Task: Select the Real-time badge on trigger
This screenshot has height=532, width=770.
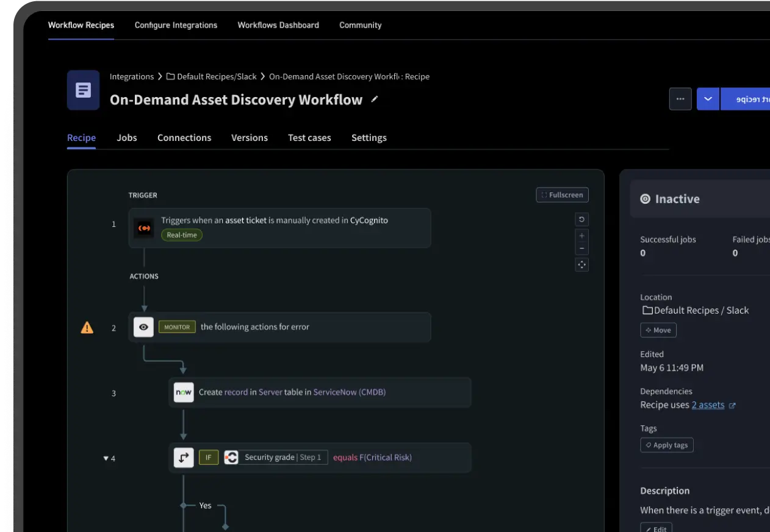Action: (x=182, y=234)
